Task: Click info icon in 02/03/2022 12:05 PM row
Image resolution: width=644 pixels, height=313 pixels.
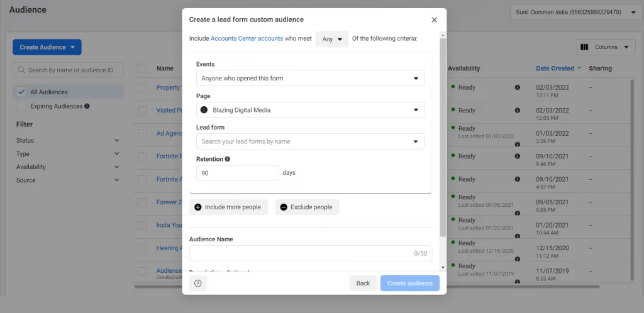Action: coord(517,111)
